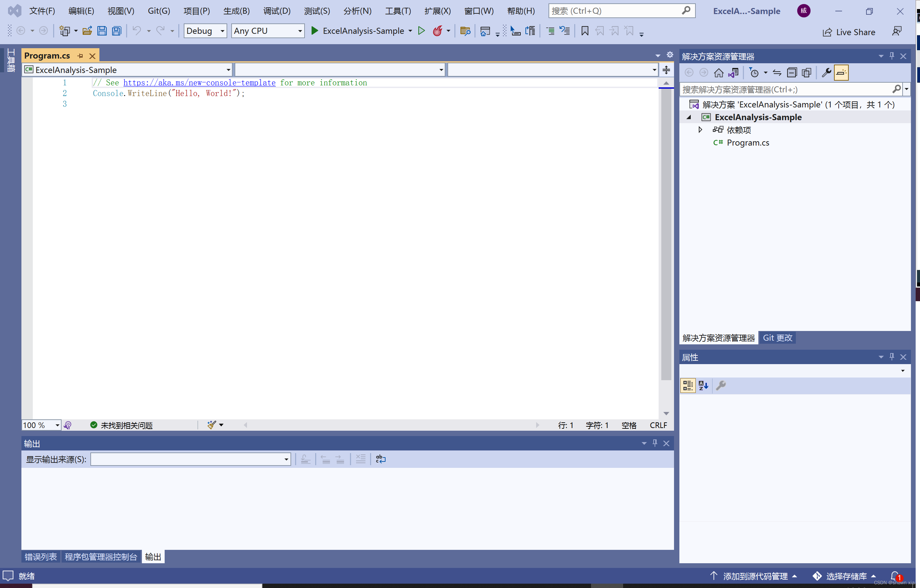The width and height of the screenshot is (920, 588).
Task: Switch to the 错误列表 error list tab
Action: tap(40, 557)
